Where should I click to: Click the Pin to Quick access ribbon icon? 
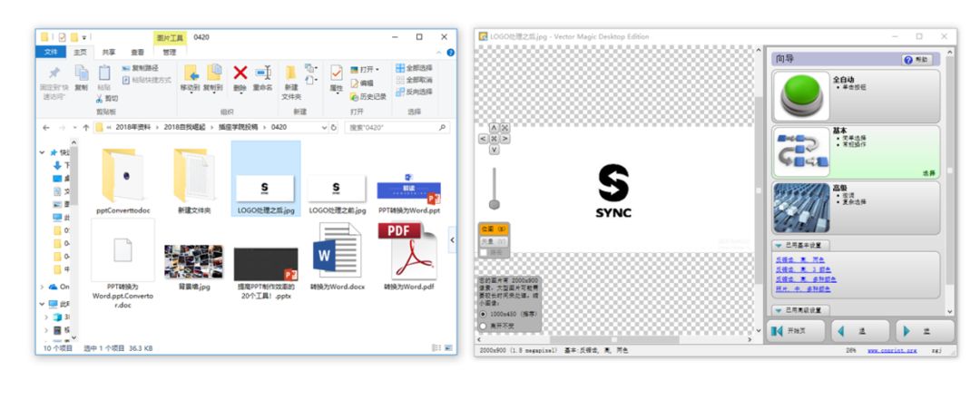click(54, 73)
